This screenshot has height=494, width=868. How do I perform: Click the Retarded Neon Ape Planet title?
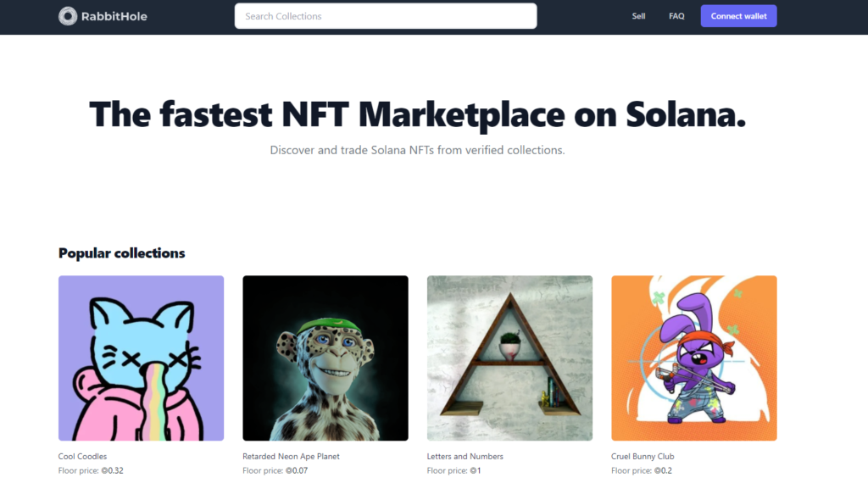pos(291,456)
